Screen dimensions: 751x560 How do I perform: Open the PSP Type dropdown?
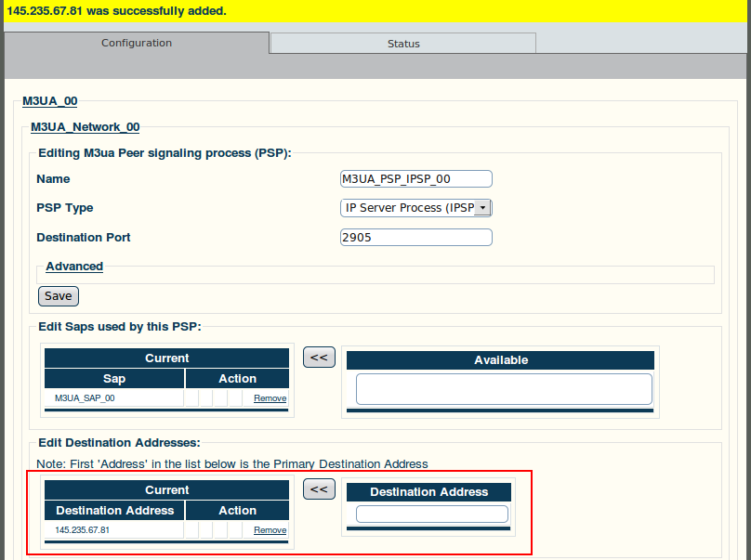click(415, 208)
